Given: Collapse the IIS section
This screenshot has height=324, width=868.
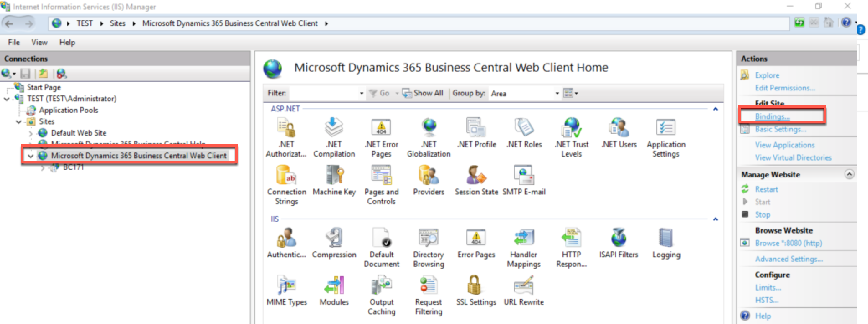Looking at the screenshot, I should coord(715,219).
